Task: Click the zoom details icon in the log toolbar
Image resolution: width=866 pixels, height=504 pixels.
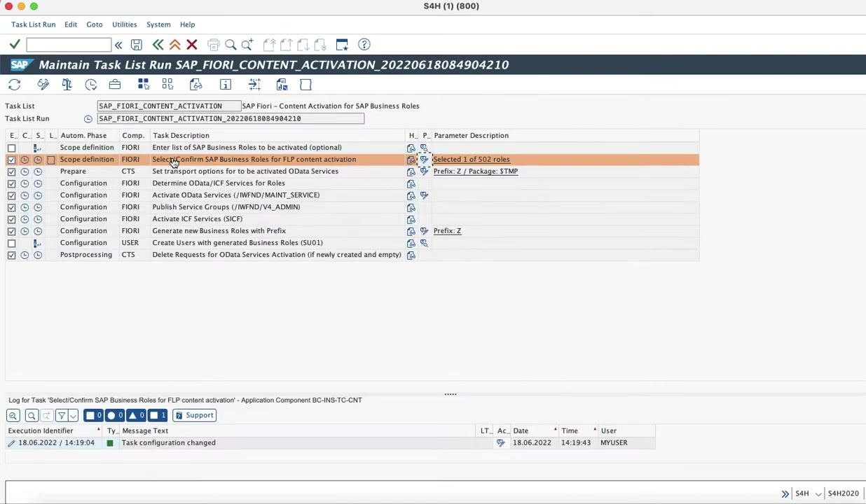Action: pos(13,415)
